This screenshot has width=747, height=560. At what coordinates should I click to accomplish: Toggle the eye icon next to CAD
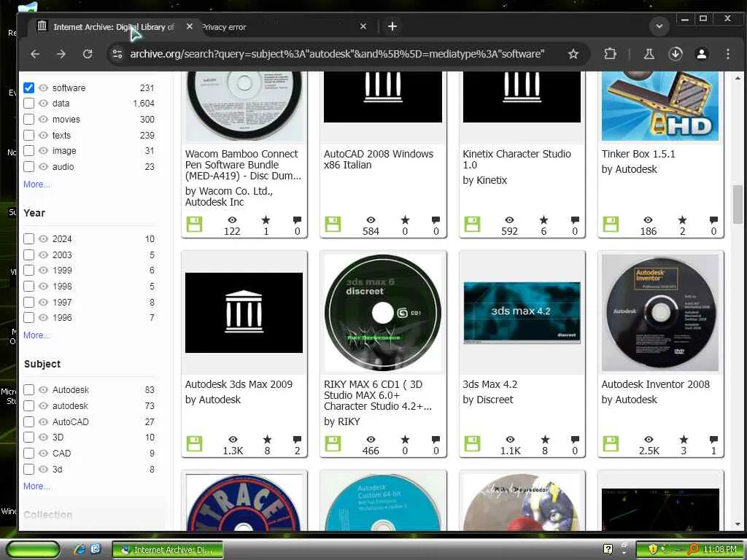coord(43,453)
